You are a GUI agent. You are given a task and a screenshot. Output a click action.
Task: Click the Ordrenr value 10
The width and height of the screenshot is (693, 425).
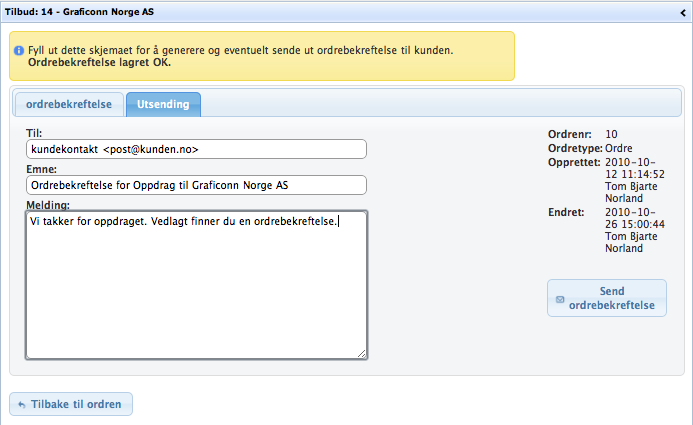[x=612, y=134]
